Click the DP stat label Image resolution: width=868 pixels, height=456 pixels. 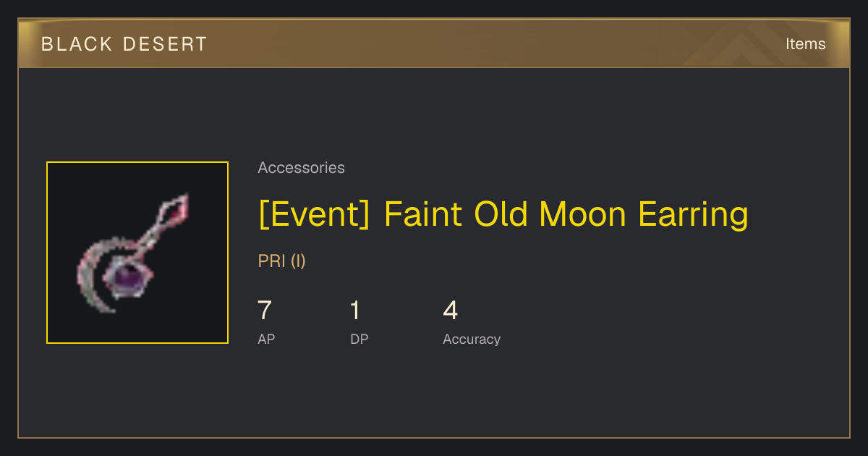click(359, 339)
